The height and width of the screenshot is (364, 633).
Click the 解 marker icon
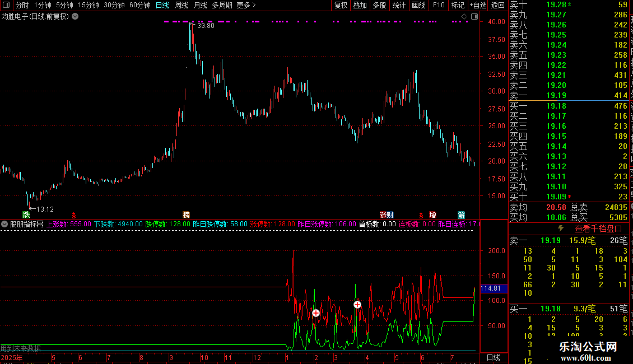point(462,214)
